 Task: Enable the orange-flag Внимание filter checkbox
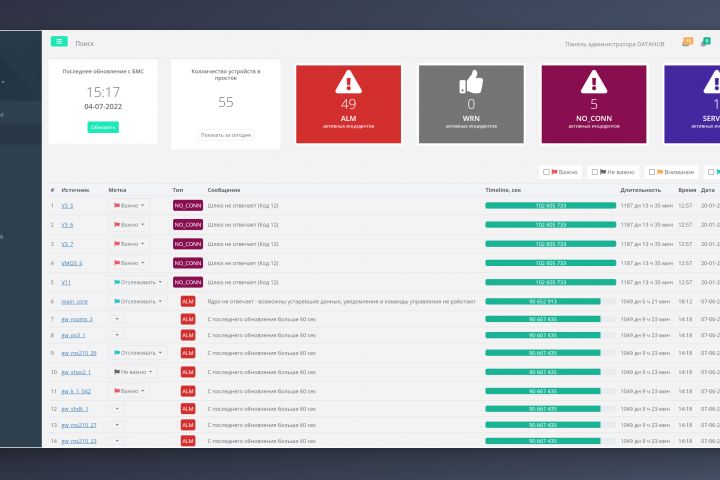coord(652,172)
